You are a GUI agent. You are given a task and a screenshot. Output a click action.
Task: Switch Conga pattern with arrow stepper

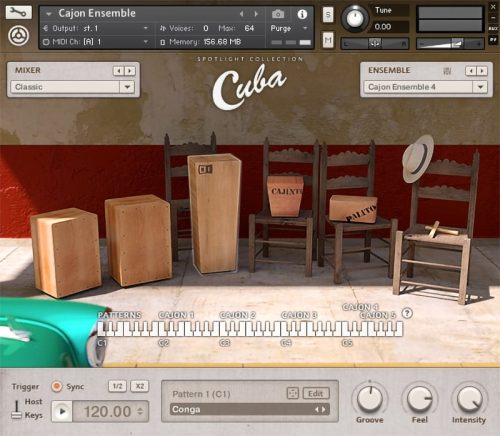[x=320, y=409]
